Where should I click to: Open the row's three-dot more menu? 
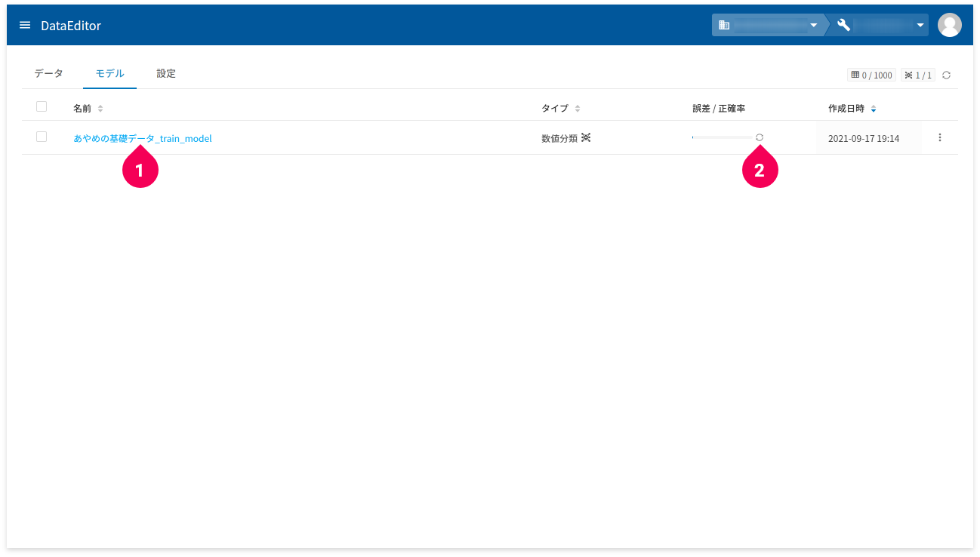[x=940, y=137]
